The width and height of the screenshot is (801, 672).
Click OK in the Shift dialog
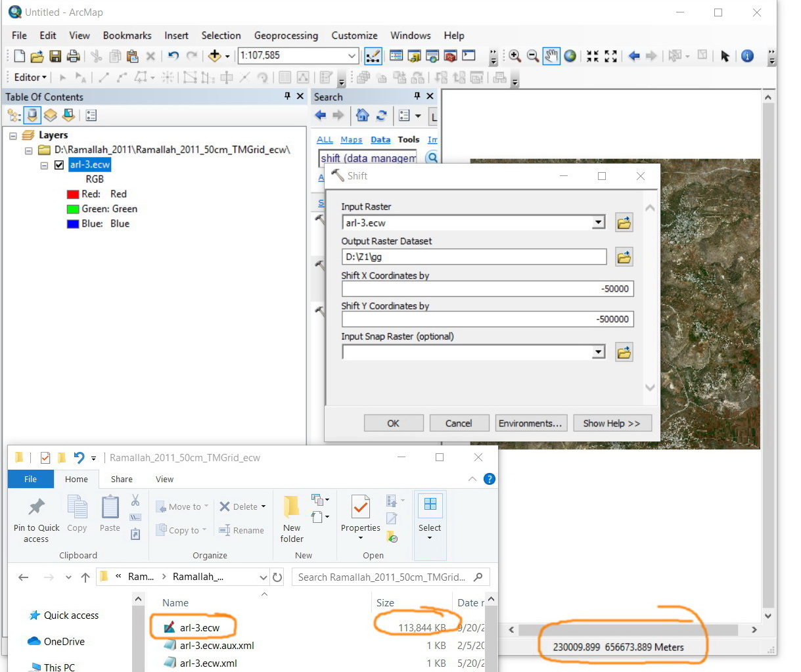click(393, 423)
